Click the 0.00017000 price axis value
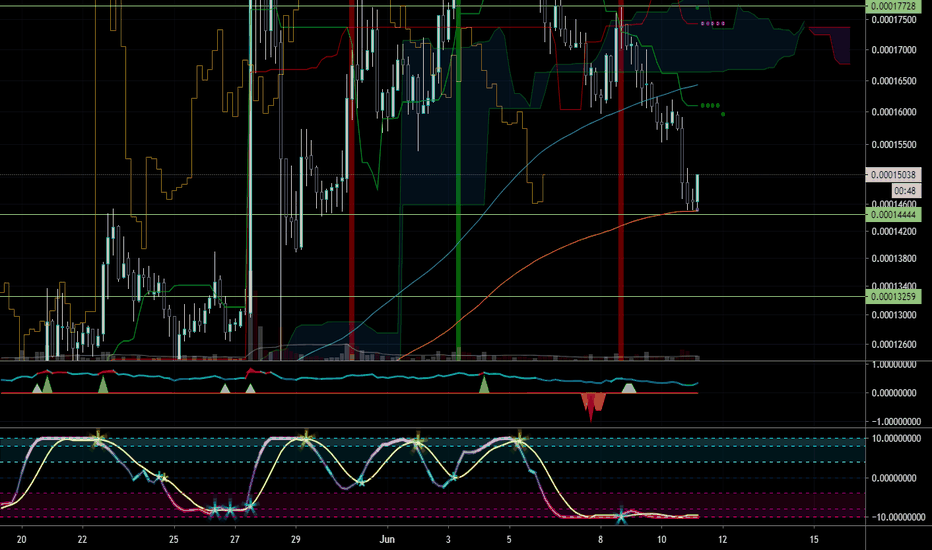 (893, 50)
